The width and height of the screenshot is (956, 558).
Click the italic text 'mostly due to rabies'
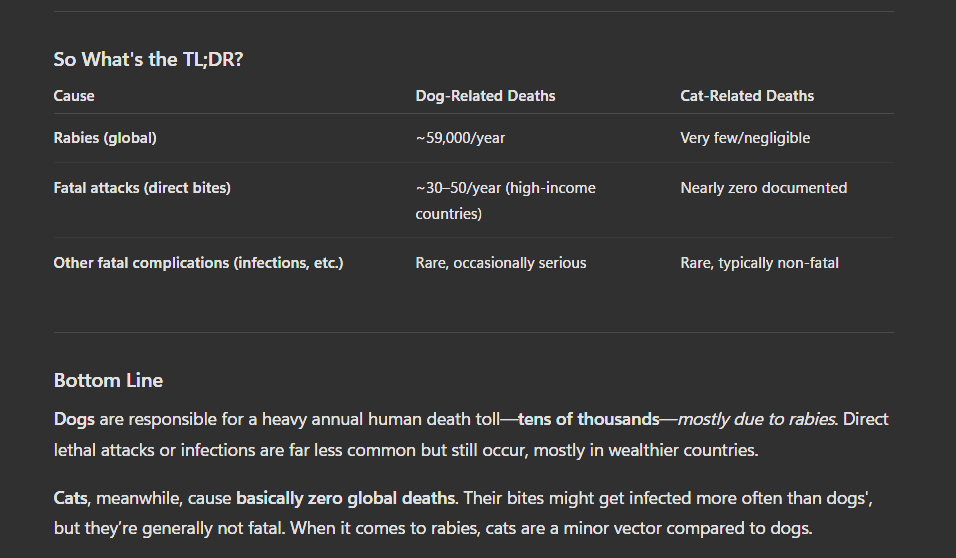coord(755,419)
